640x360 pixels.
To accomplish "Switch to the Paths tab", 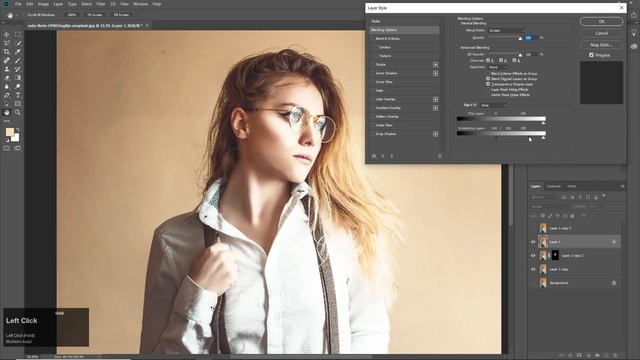I will pyautogui.click(x=572, y=186).
